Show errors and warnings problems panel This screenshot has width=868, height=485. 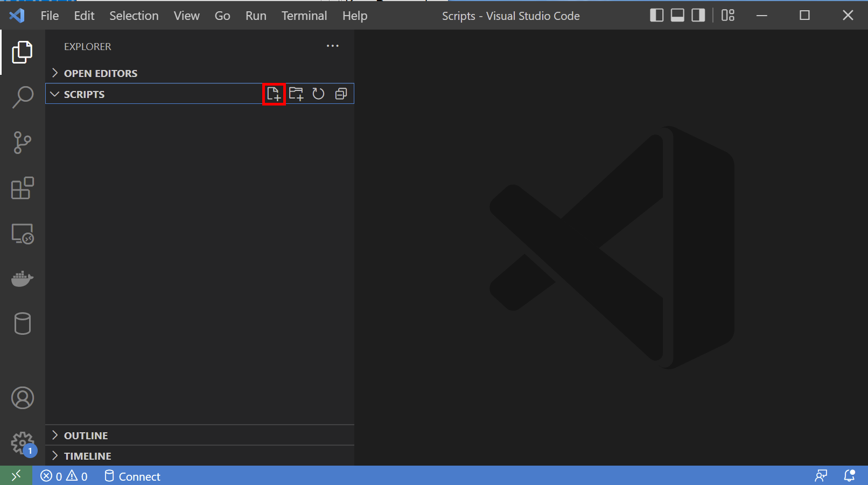click(64, 476)
